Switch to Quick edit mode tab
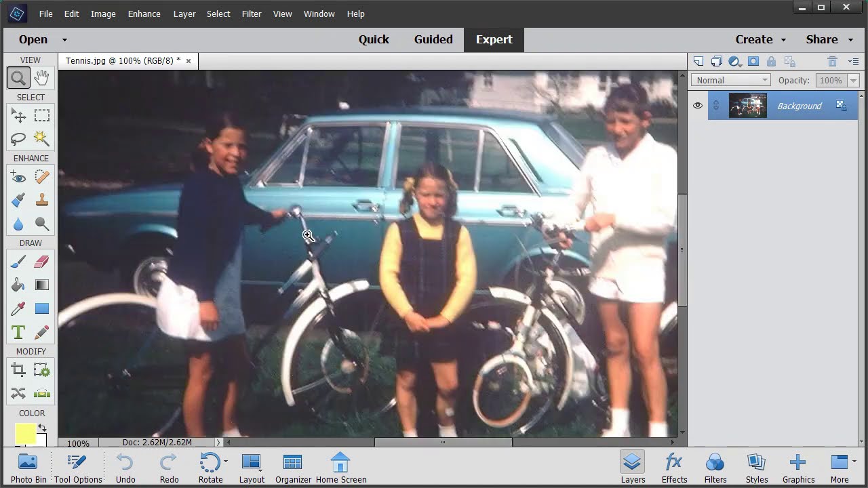Image resolution: width=868 pixels, height=488 pixels. [374, 39]
